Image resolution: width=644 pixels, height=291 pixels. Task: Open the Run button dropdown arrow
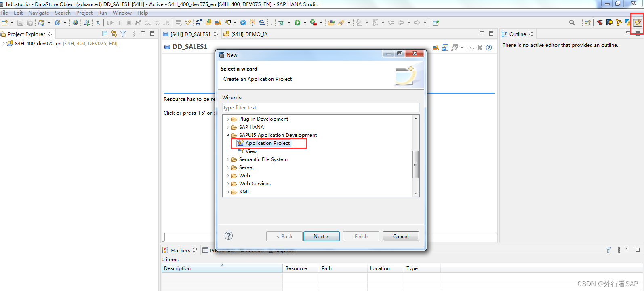(305, 23)
